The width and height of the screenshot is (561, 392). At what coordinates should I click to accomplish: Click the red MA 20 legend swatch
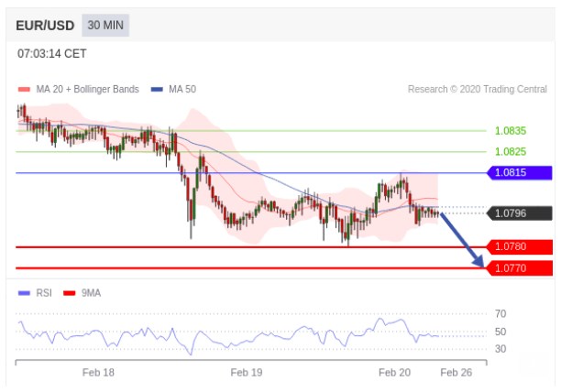pos(24,90)
